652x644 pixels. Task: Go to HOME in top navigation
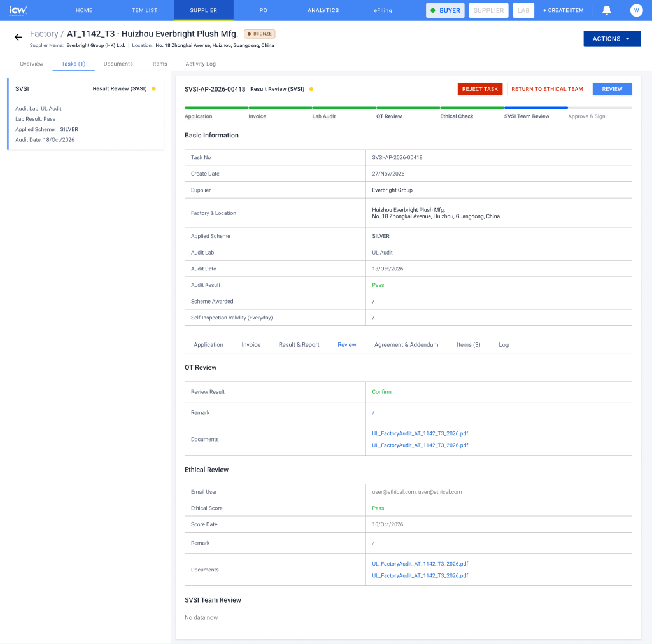[84, 10]
